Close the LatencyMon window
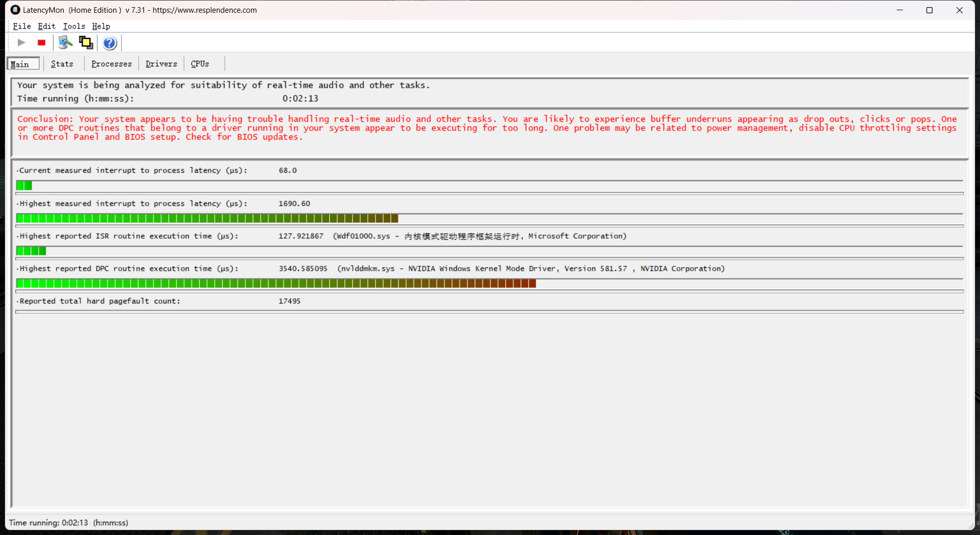980x535 pixels. pyautogui.click(x=960, y=10)
